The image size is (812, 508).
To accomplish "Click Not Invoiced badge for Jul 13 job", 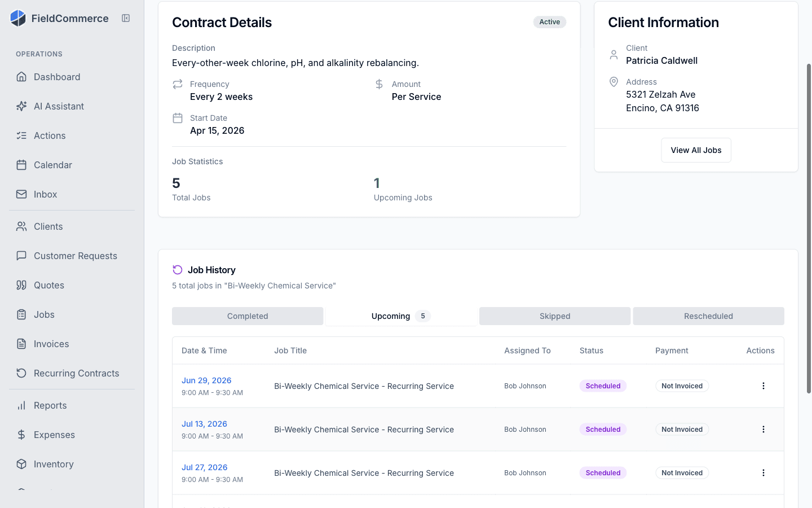I will point(682,430).
